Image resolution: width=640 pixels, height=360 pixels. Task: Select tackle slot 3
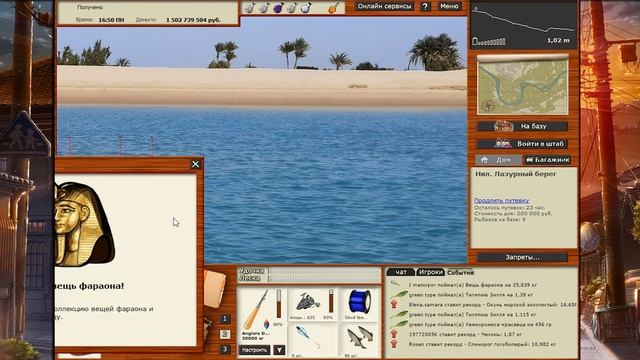(x=224, y=349)
